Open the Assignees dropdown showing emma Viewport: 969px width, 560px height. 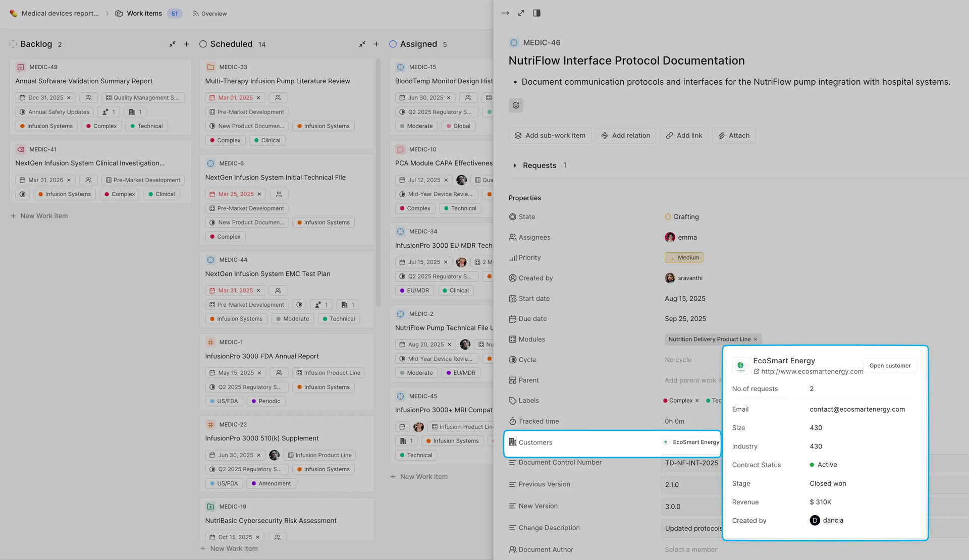(681, 238)
